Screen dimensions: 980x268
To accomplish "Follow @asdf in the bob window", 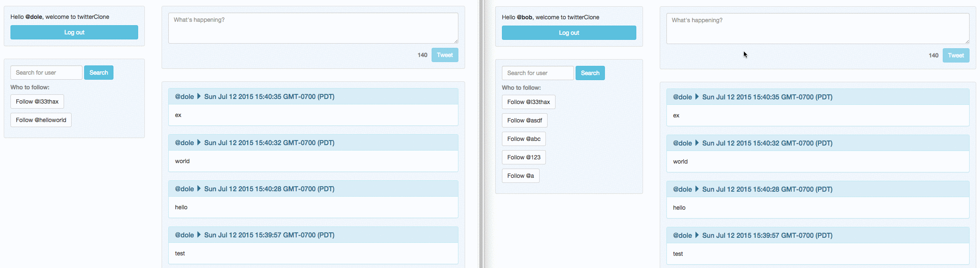I will point(525,120).
